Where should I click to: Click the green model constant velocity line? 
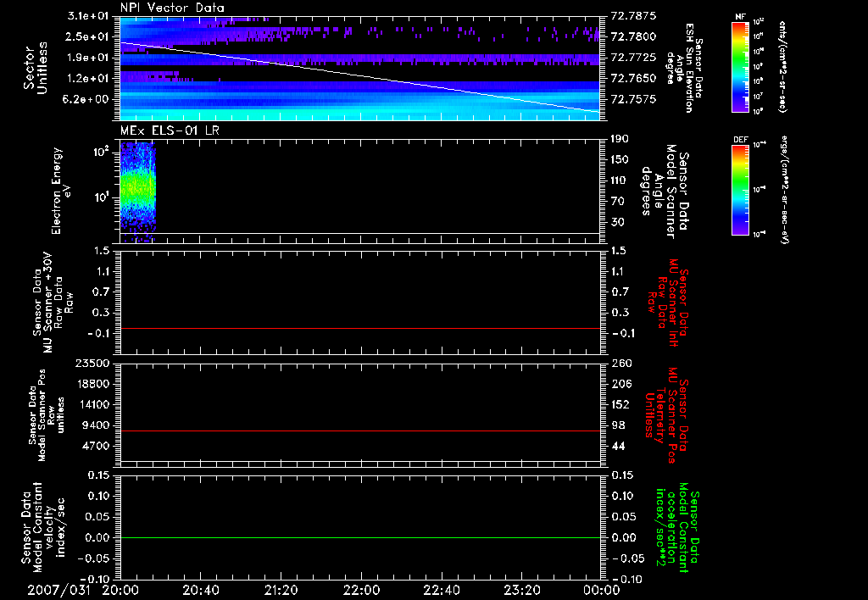[x=359, y=537]
